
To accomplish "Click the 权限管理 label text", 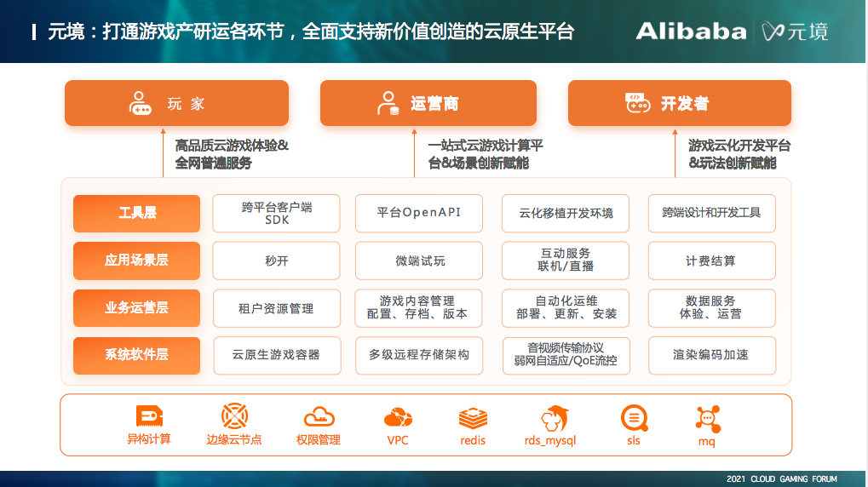I will point(319,440).
